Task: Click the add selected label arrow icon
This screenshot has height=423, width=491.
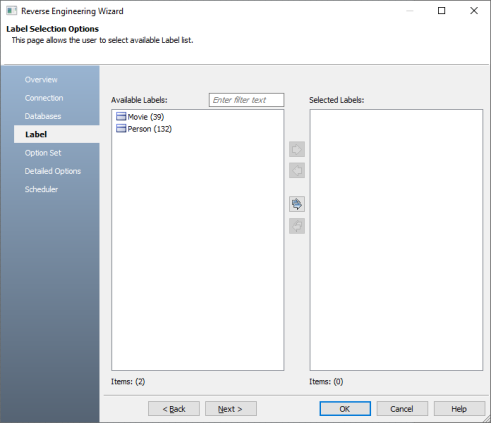Action: tap(297, 149)
